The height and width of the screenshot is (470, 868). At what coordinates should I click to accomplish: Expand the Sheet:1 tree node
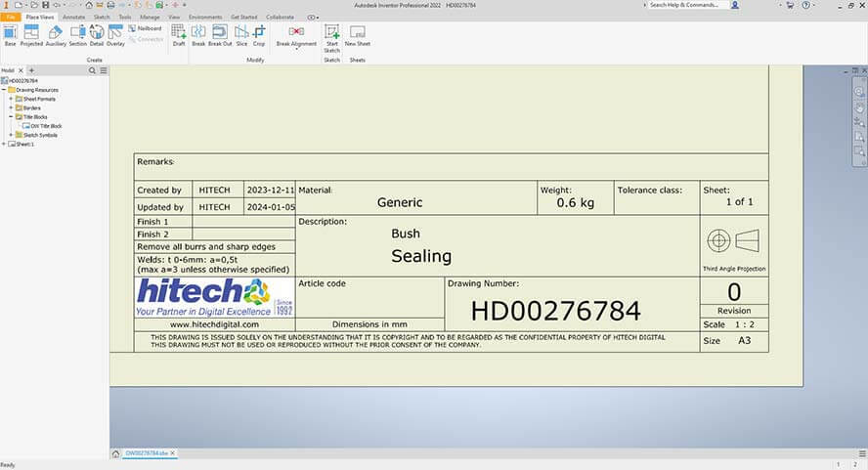click(4, 144)
